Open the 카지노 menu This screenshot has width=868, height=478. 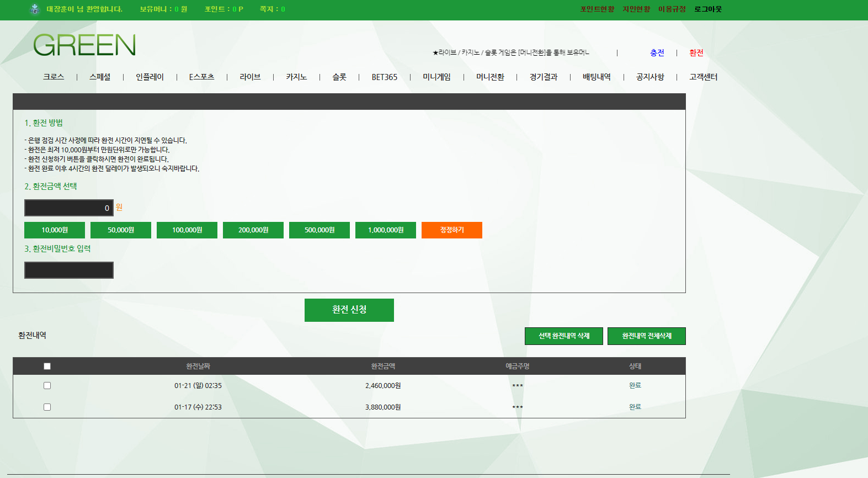coord(296,77)
